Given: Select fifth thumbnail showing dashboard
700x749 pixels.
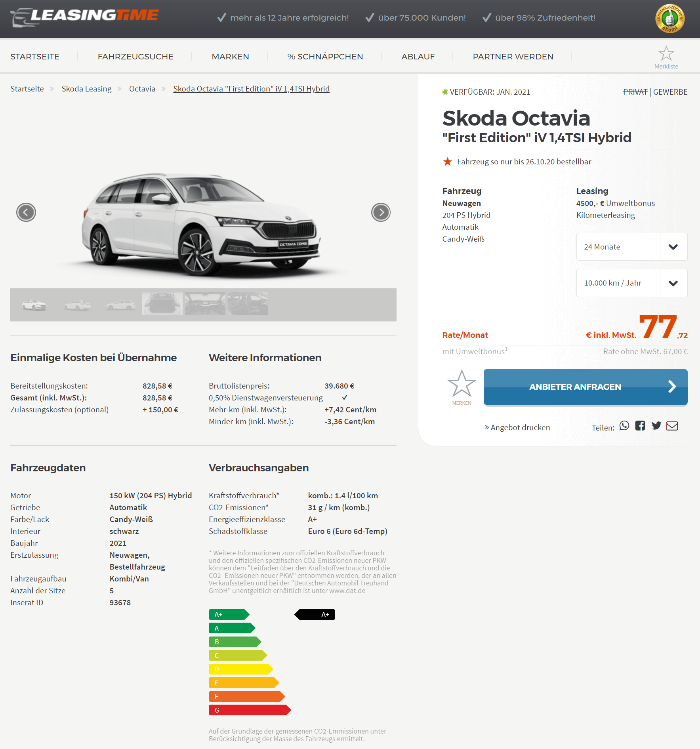Looking at the screenshot, I should coord(205,304).
